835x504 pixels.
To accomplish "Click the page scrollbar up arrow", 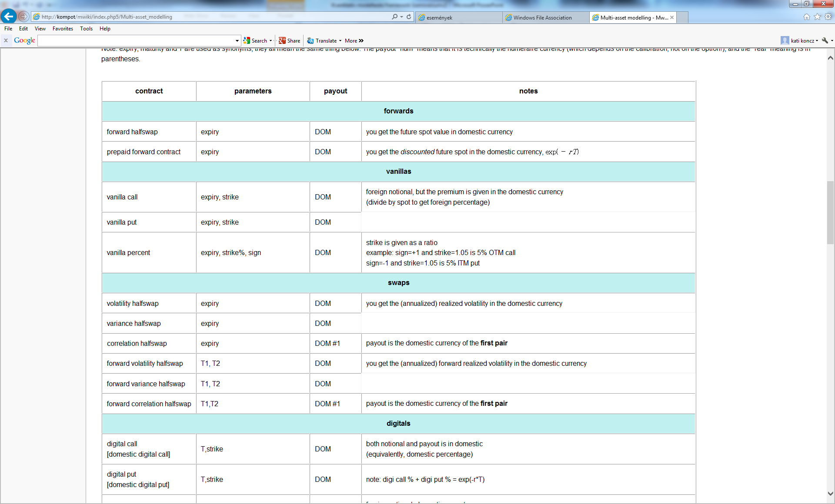I will tap(830, 58).
